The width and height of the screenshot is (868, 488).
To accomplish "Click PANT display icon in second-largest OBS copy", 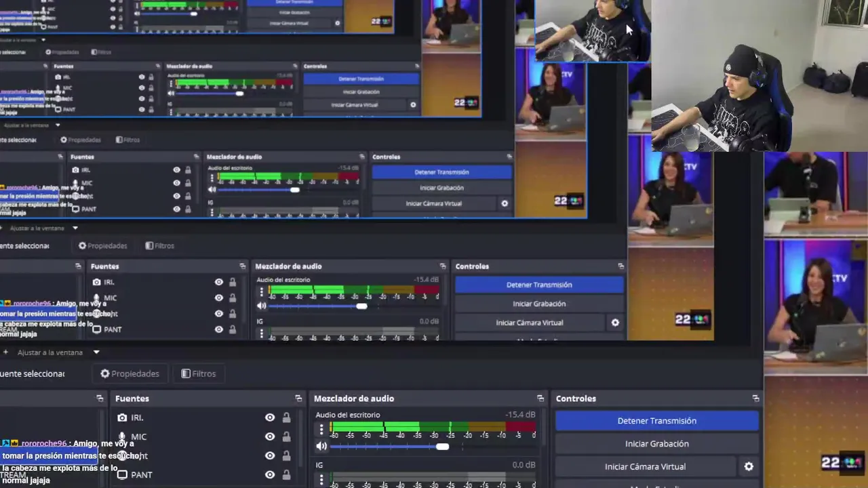I will tap(96, 329).
